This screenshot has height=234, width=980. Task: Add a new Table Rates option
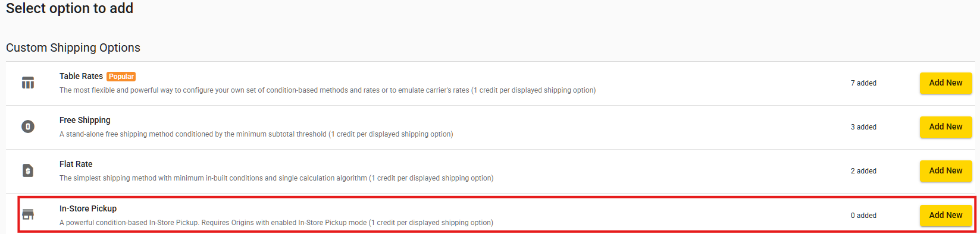coord(945,83)
